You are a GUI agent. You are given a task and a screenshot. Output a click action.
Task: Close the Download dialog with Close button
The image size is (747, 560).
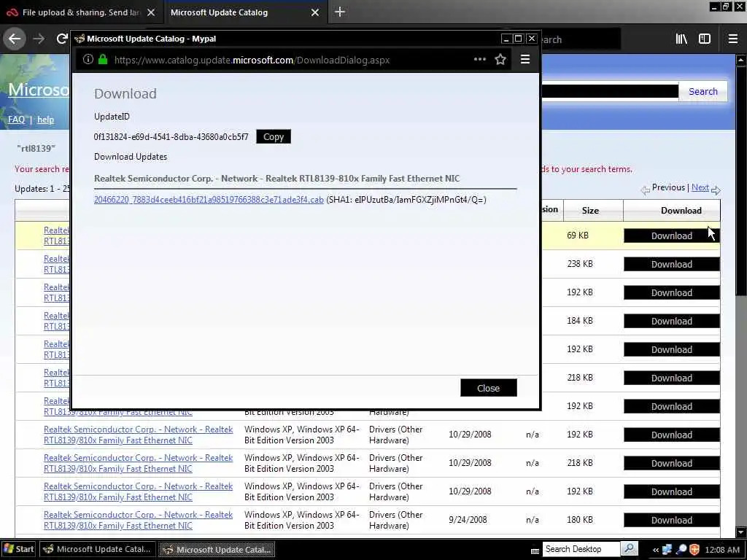[x=488, y=388]
